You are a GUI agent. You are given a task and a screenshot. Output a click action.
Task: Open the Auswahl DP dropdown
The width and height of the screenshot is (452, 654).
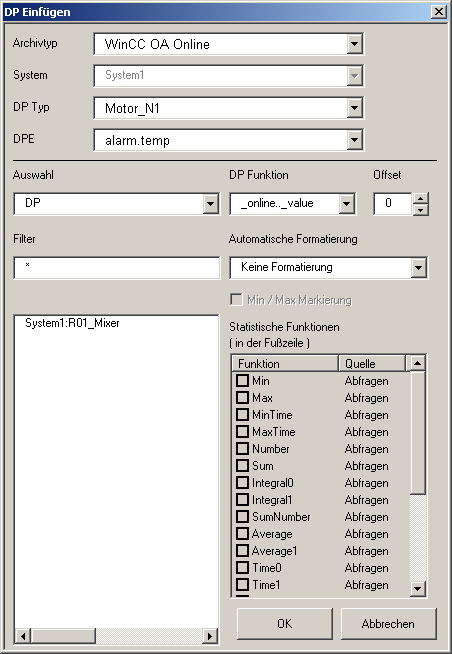pos(211,204)
